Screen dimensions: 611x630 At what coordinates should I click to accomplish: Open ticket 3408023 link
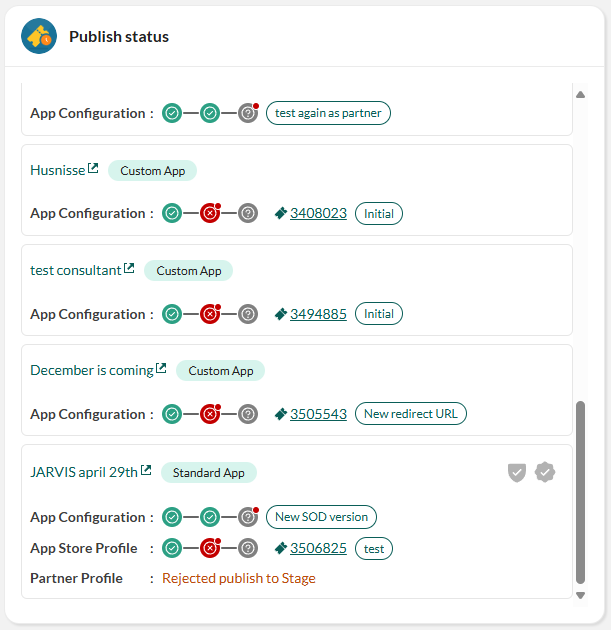pos(318,213)
